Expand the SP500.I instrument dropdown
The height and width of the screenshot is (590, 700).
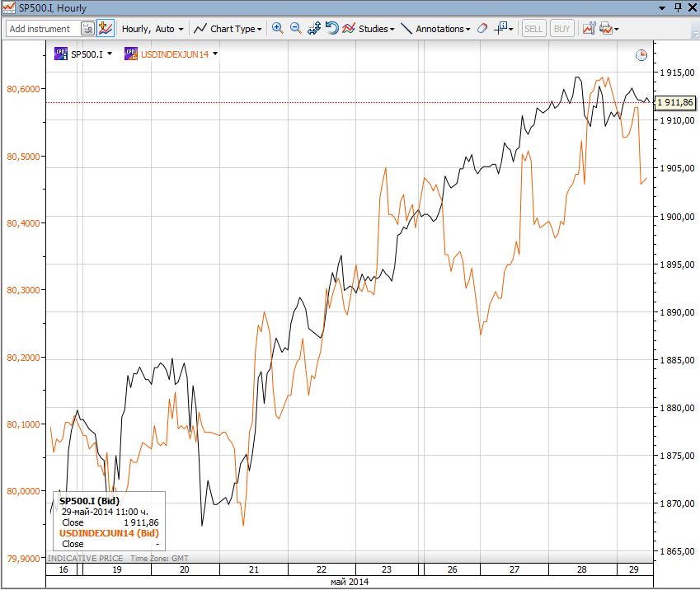109,54
